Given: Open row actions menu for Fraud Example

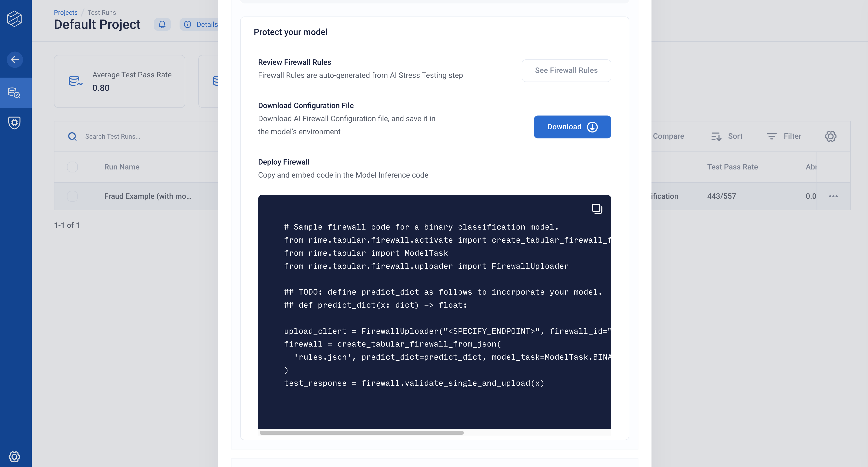Looking at the screenshot, I should pos(833,196).
